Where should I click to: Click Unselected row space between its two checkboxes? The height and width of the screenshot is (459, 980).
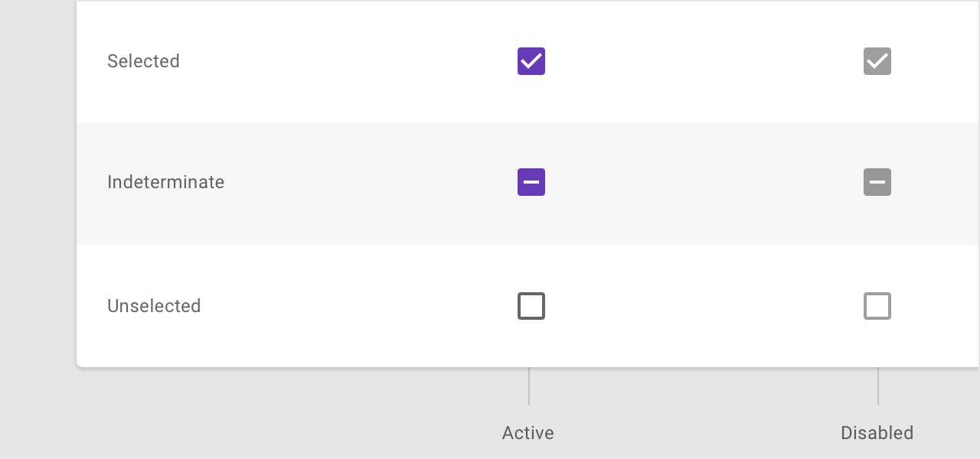(x=704, y=306)
